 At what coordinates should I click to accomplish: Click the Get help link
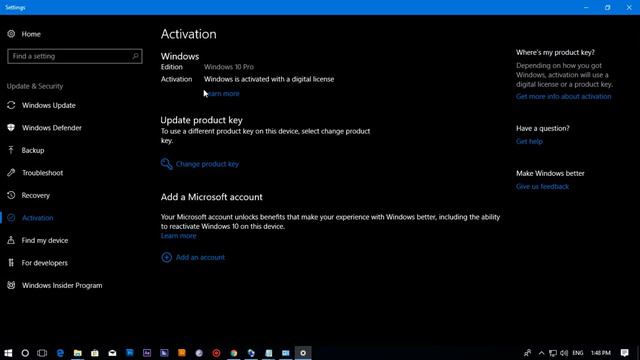pyautogui.click(x=529, y=142)
